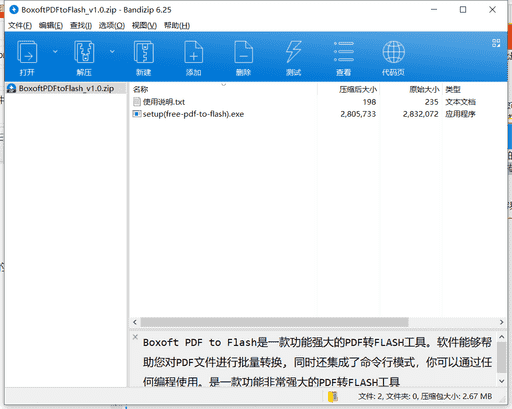
Task: Click the exe icon beside setup(free-pdf-to-flash).exe
Action: (x=136, y=114)
